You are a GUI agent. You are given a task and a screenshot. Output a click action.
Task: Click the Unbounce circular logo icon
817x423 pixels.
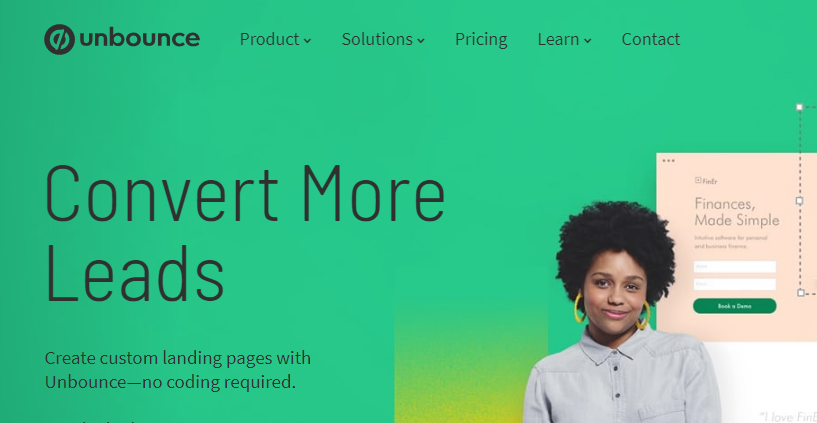click(59, 39)
